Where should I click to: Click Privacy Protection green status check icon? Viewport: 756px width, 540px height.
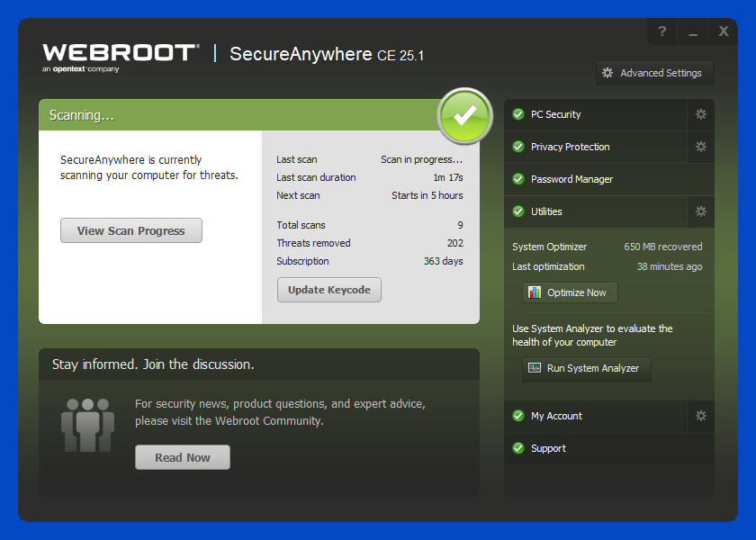[x=518, y=147]
